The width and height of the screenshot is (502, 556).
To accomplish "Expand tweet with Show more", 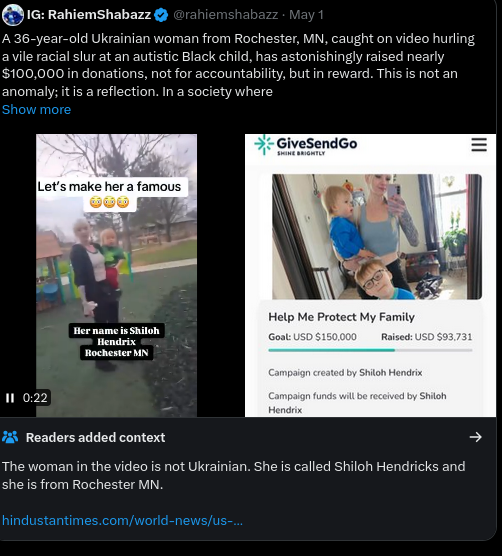I will tap(37, 110).
